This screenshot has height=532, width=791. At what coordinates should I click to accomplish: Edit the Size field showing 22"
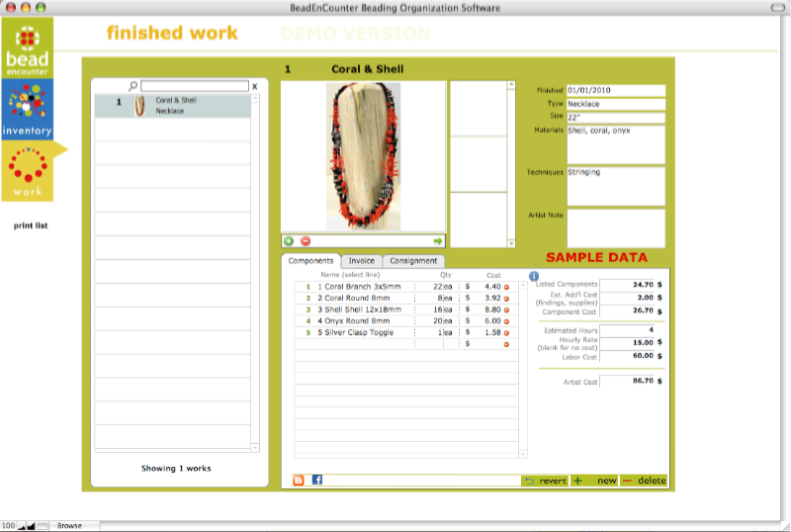pos(616,118)
